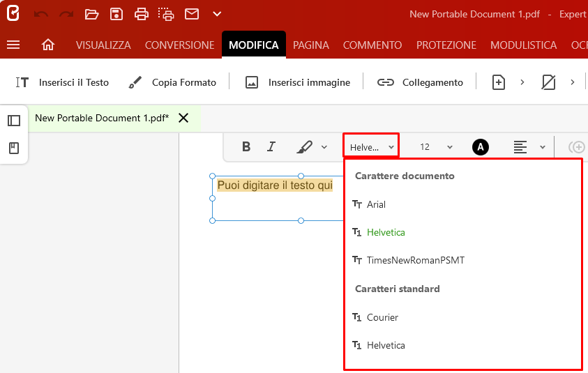Switch to the MODULISTICA tab
This screenshot has height=373, width=588.
524,45
